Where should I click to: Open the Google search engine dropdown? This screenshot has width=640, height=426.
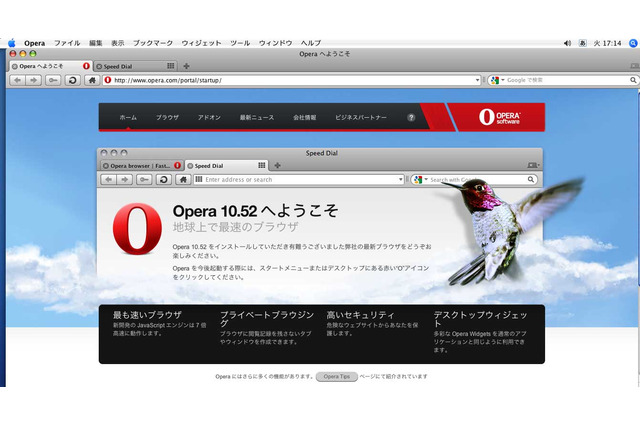[x=498, y=80]
